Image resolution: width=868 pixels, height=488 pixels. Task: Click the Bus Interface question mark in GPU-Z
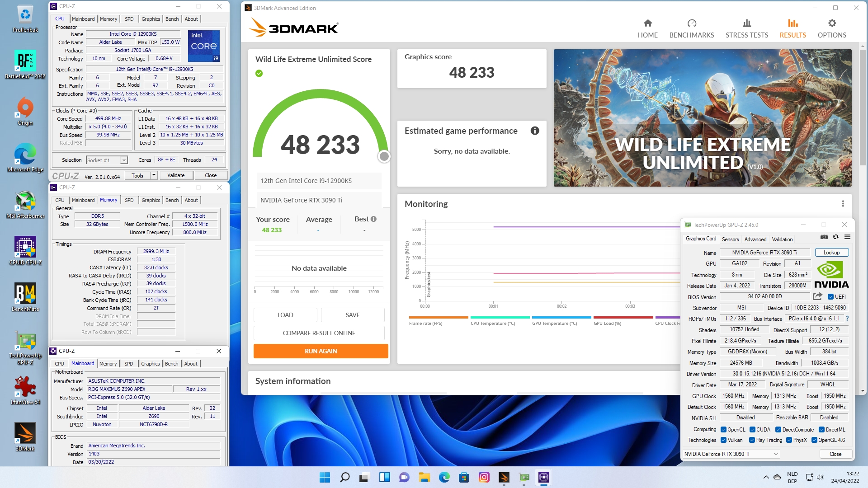click(x=847, y=319)
